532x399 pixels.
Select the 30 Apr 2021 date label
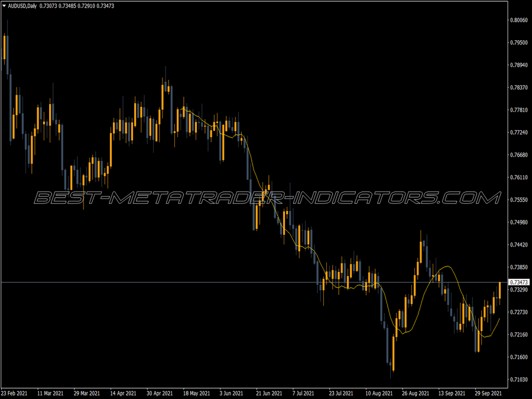tap(160, 393)
